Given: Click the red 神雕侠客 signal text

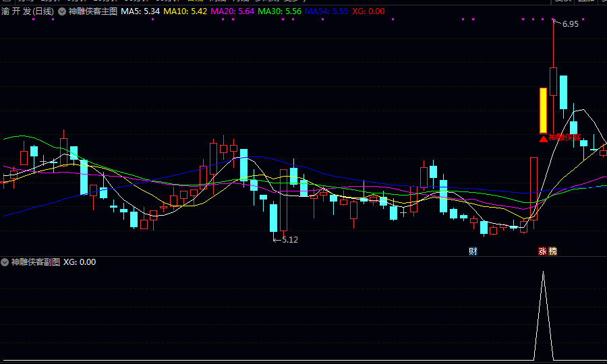Looking at the screenshot, I should pos(565,138).
